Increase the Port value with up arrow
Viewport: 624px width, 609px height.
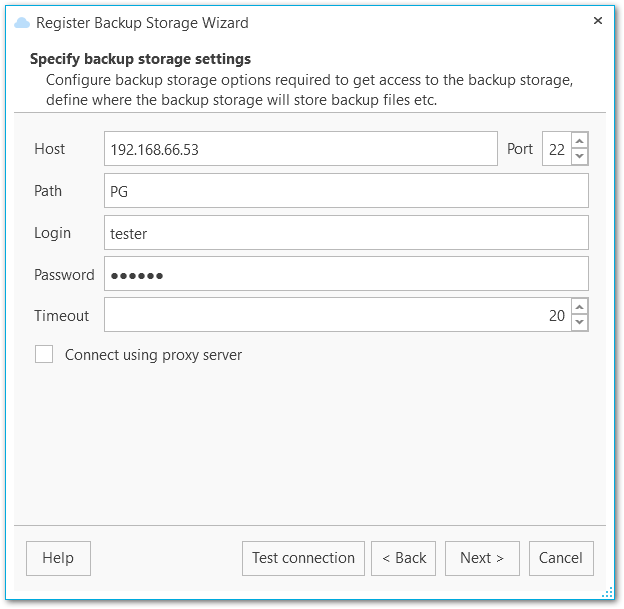[580, 141]
